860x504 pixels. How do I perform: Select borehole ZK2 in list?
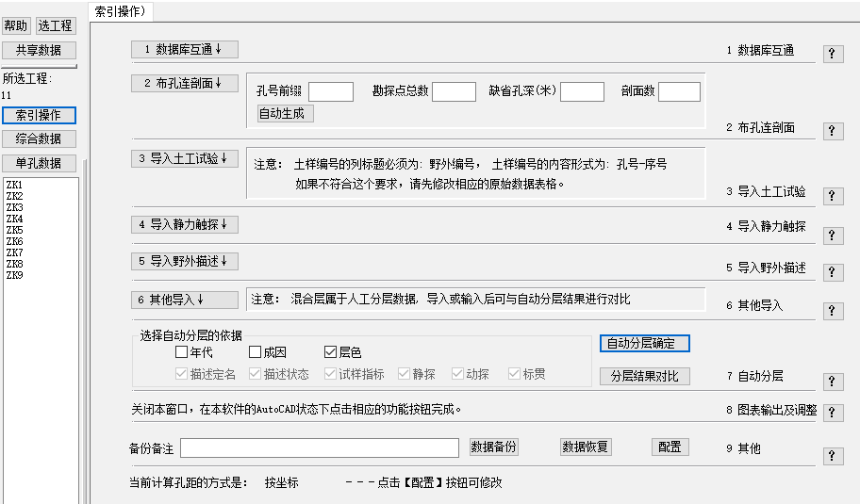[15, 196]
